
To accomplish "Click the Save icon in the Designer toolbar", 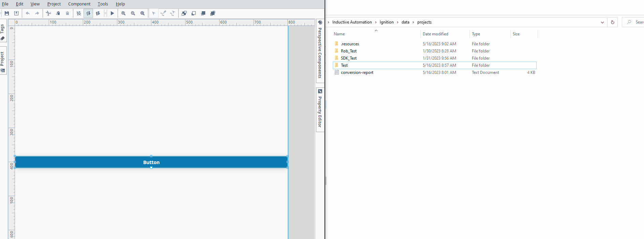I will click(7, 13).
